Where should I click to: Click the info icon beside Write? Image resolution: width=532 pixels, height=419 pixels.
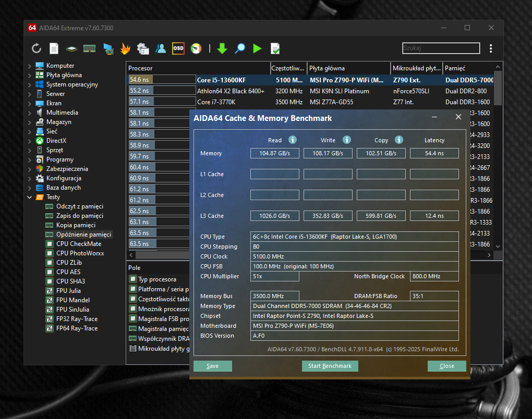click(347, 140)
